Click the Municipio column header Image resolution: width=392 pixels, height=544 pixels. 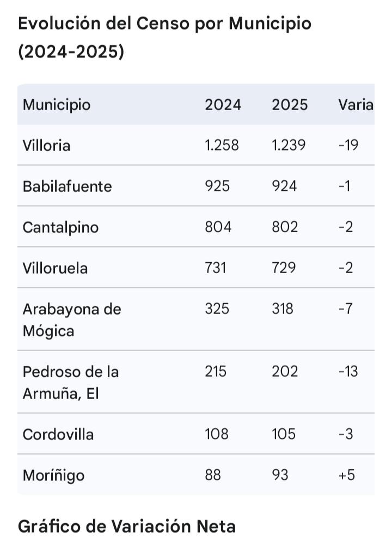(x=57, y=104)
